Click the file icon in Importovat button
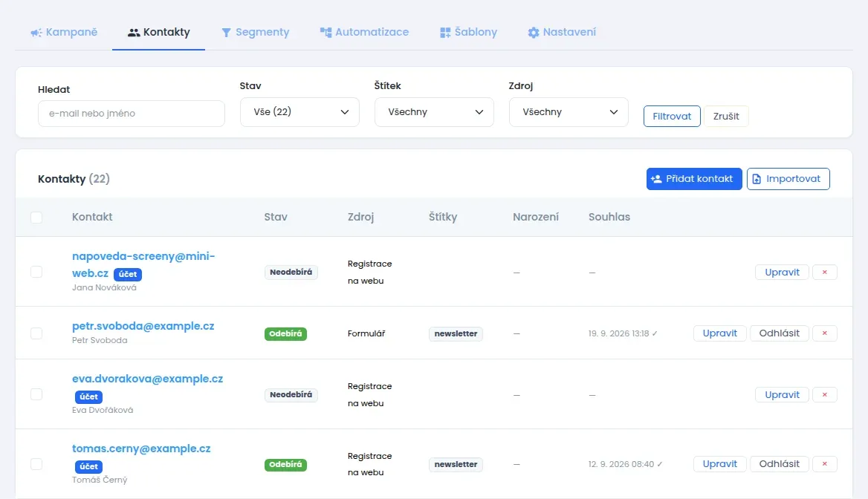Viewport: 868px width, 499px height. [x=757, y=179]
